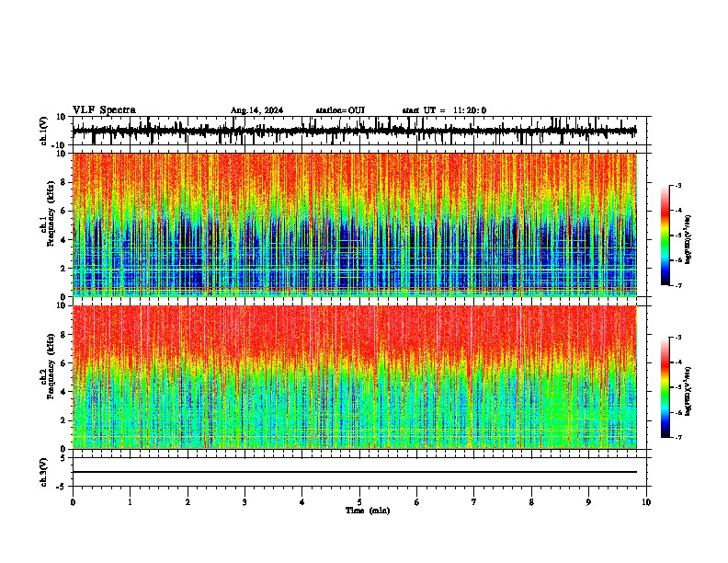Click the "4" tick on the time axis
Screen dimensions: 728x563
pos(302,502)
